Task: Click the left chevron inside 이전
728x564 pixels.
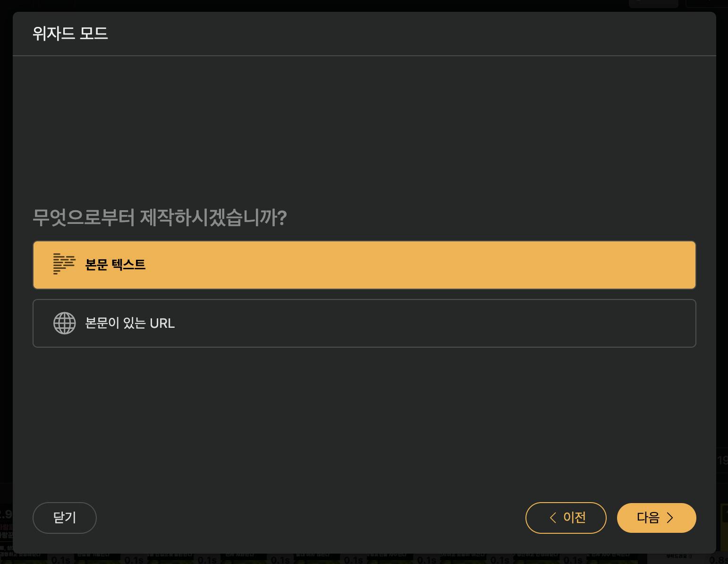Action: click(x=553, y=518)
